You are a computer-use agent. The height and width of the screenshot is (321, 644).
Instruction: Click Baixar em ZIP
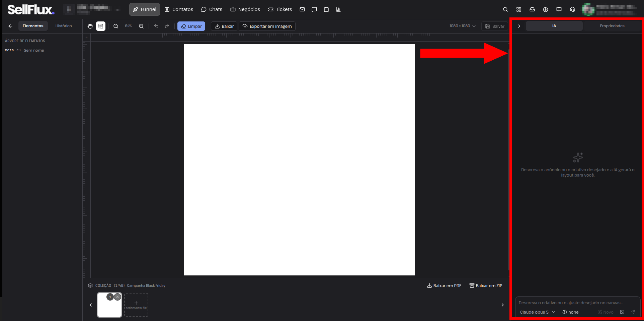tap(486, 285)
